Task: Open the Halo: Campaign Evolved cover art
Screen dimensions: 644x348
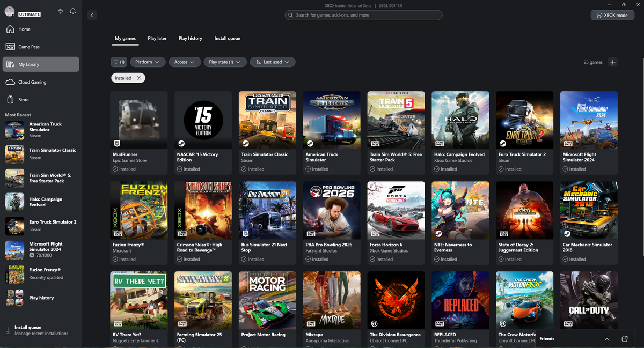Action: (460, 120)
